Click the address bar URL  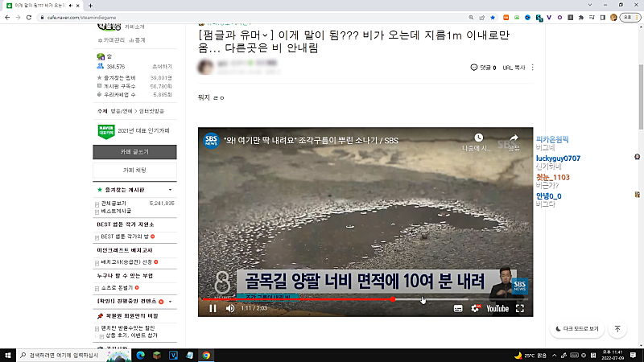(x=81, y=18)
